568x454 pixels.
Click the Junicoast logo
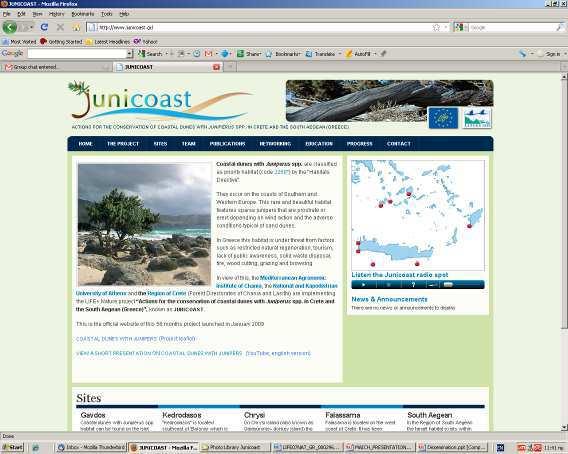pos(159,101)
